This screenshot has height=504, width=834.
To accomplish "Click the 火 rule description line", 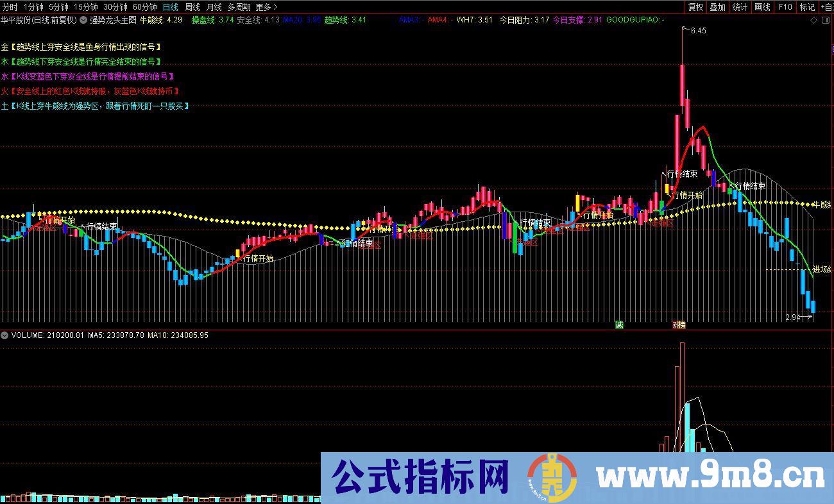I will (x=89, y=91).
